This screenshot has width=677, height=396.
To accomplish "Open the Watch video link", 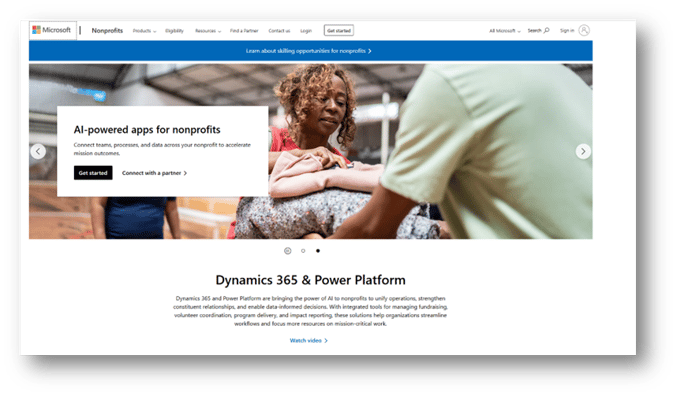I will click(309, 341).
